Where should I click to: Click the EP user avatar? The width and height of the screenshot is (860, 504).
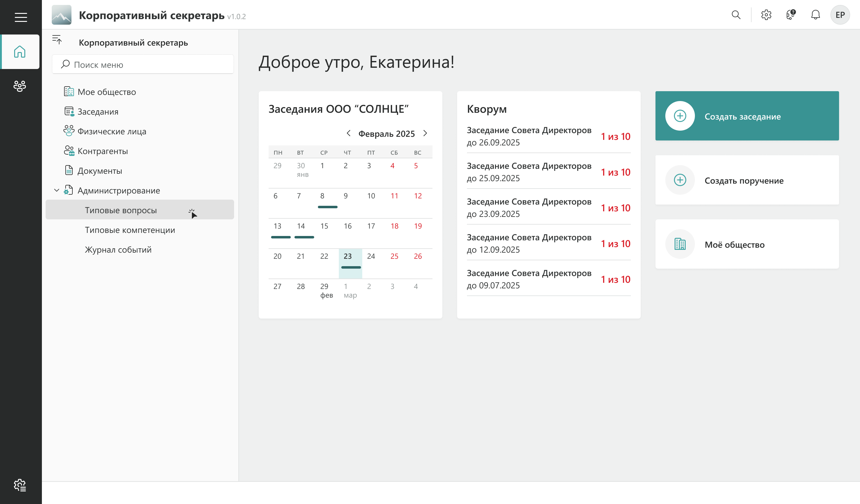click(x=840, y=15)
